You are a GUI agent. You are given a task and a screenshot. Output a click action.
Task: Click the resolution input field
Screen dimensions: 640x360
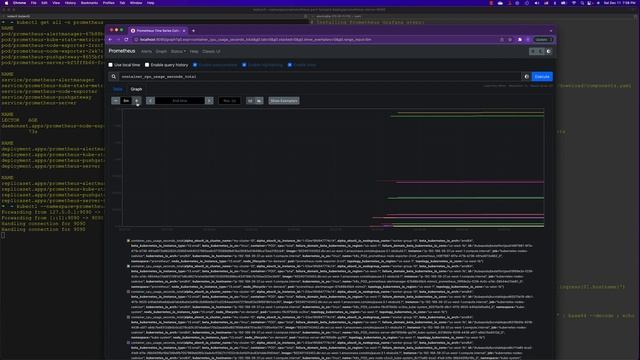(x=229, y=101)
